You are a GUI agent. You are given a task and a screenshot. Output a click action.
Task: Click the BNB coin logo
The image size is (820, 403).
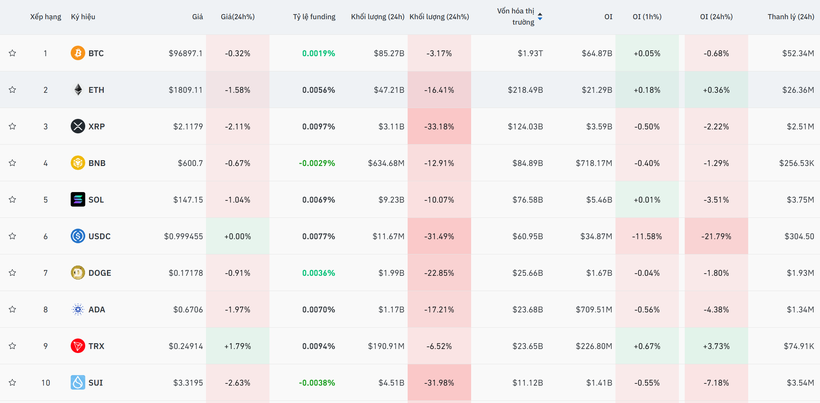pos(78,163)
